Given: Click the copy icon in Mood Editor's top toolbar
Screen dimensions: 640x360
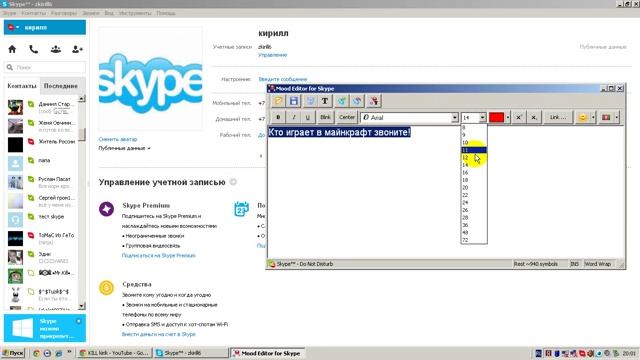Looking at the screenshot, I should [310, 101].
